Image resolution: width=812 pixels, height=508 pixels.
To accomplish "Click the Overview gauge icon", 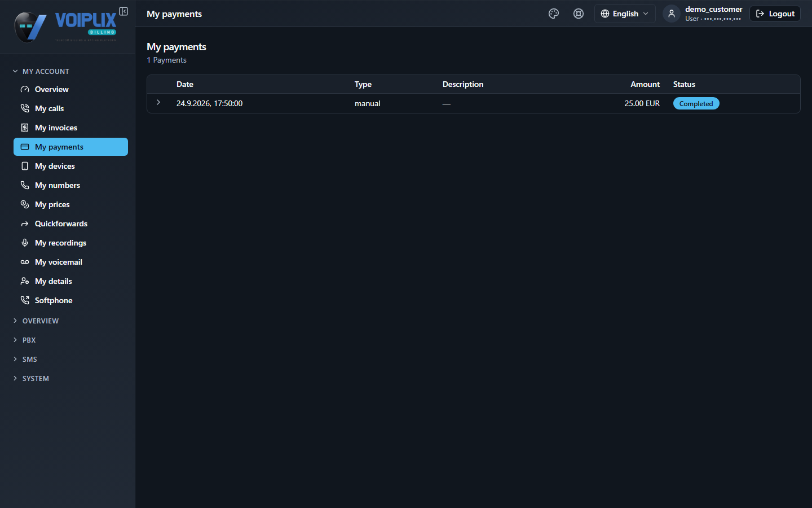I will point(25,89).
